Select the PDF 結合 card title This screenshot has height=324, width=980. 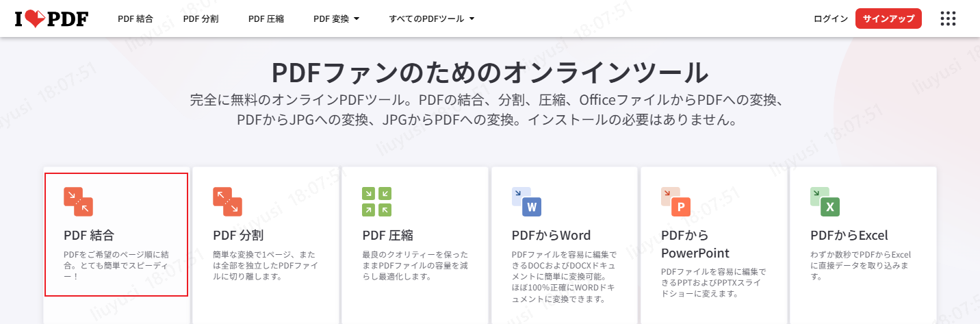89,236
